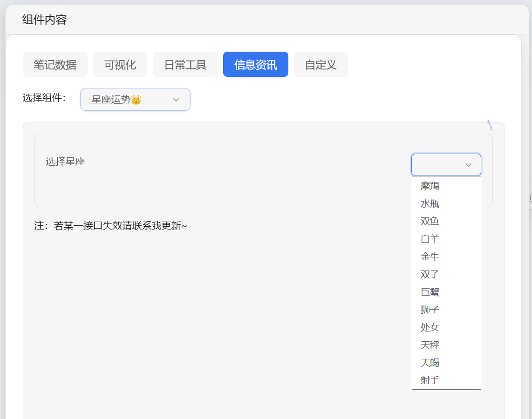Select 狮子 zodiac option
Viewport: 532px width, 419px height.
(446, 310)
